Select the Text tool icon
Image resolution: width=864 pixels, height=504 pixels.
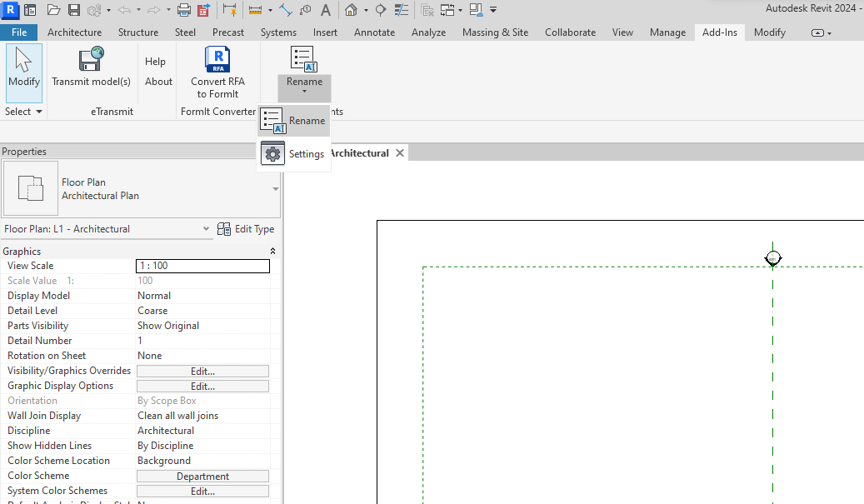click(x=326, y=10)
